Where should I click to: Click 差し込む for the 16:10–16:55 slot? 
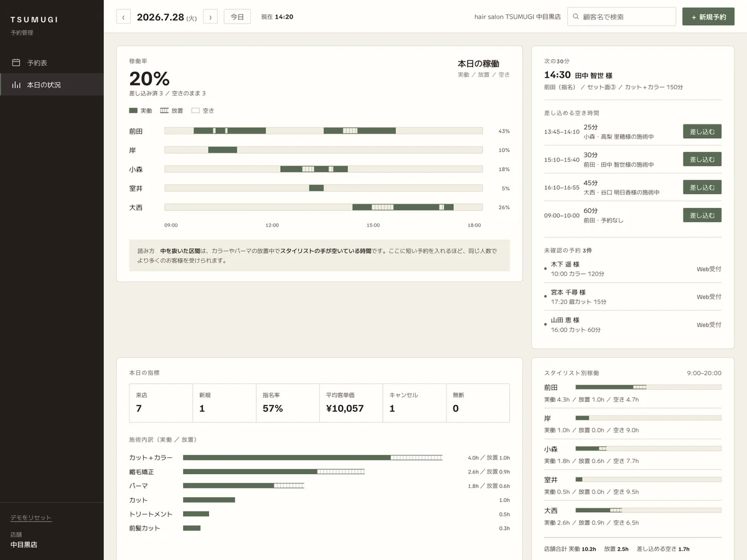702,187
